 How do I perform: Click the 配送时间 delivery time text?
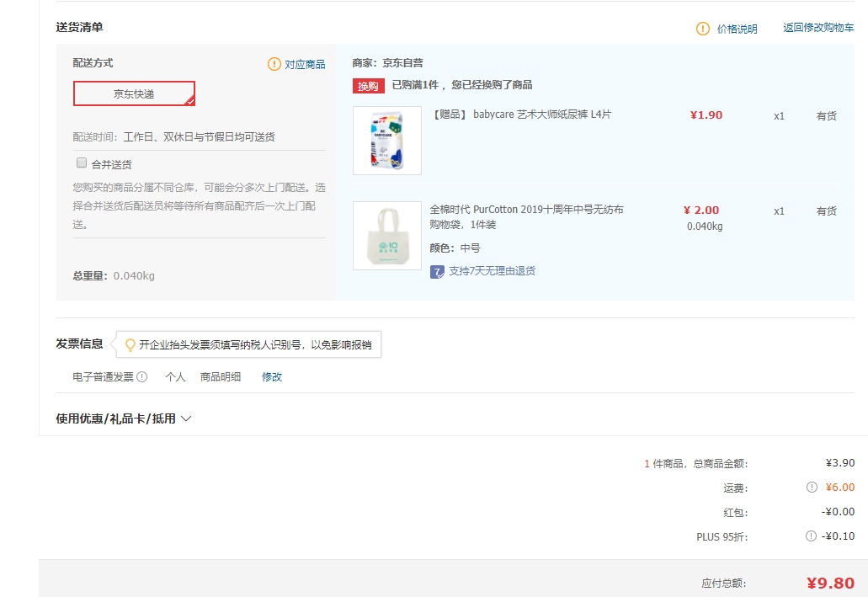173,136
